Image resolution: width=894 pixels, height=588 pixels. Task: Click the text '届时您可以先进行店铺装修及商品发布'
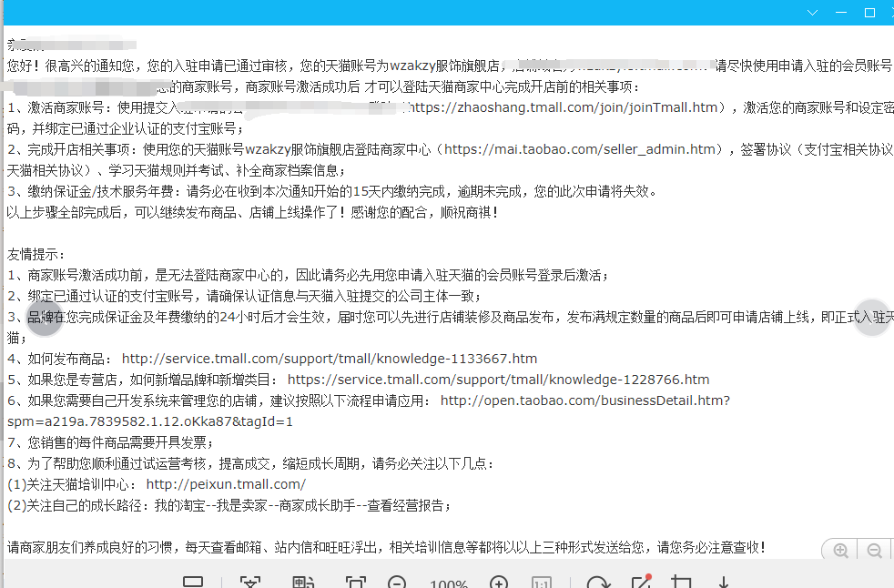(445, 317)
